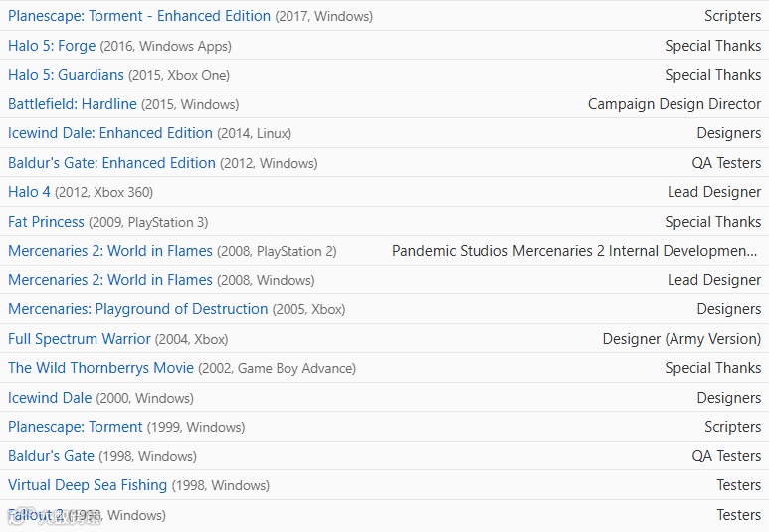
Task: Click the 1998 Baldur's Gate link
Action: click(51, 456)
